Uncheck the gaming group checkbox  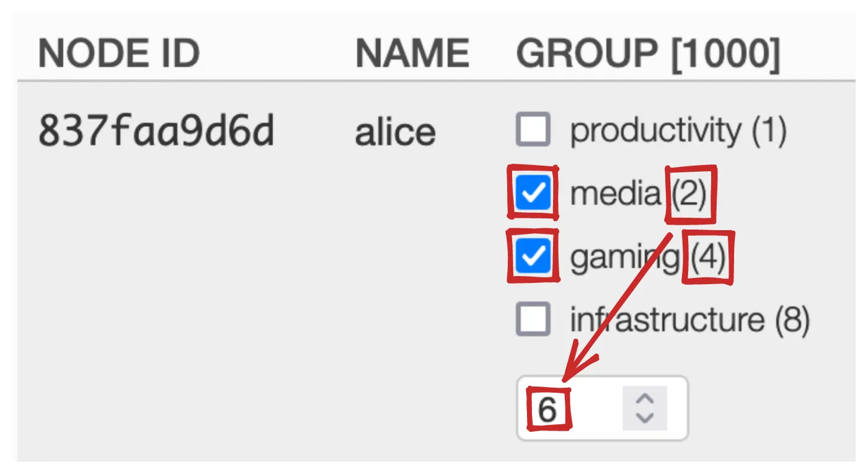533,257
